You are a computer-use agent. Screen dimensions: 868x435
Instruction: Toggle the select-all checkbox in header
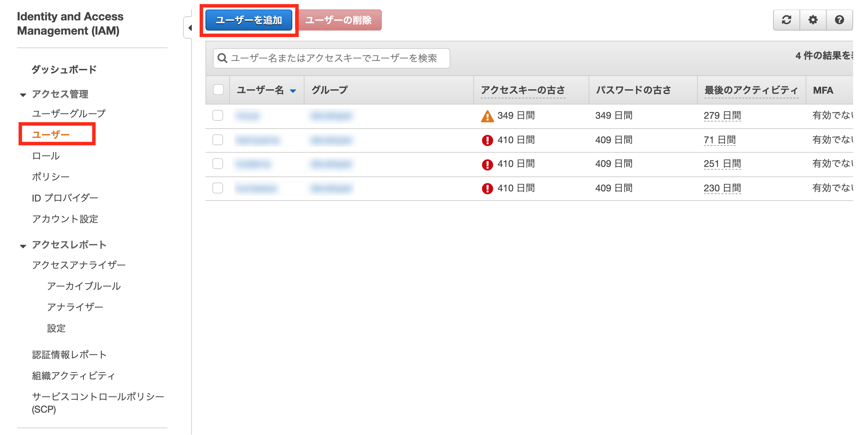coord(218,90)
